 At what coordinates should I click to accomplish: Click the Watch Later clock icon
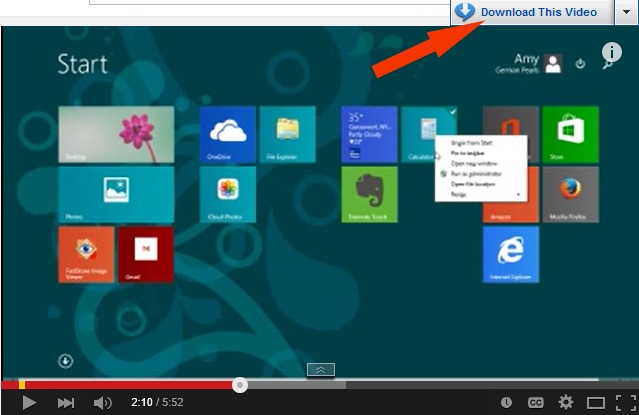[506, 402]
